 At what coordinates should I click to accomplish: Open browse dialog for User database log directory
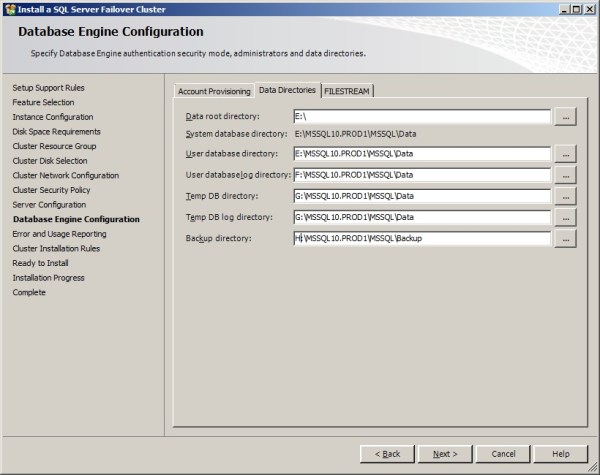pyautogui.click(x=566, y=175)
